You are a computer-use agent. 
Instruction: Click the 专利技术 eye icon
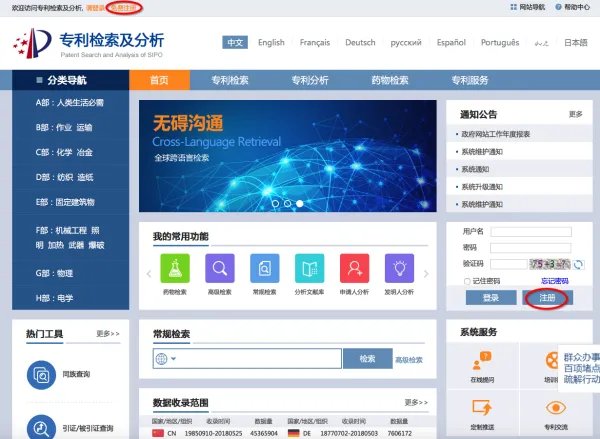pos(556,408)
